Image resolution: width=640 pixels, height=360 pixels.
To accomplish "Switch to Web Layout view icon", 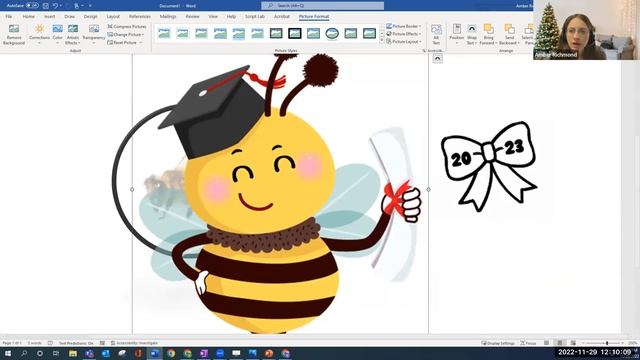I will coord(573,343).
